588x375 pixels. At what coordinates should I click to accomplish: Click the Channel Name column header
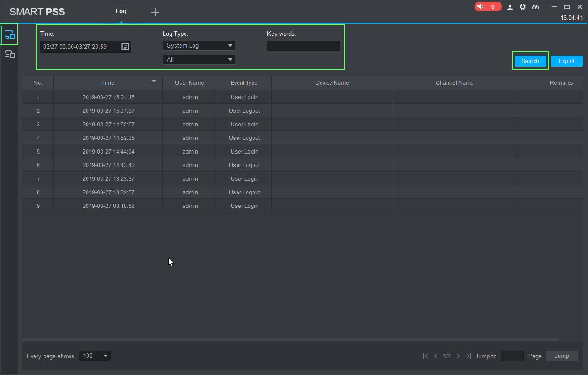tap(455, 83)
